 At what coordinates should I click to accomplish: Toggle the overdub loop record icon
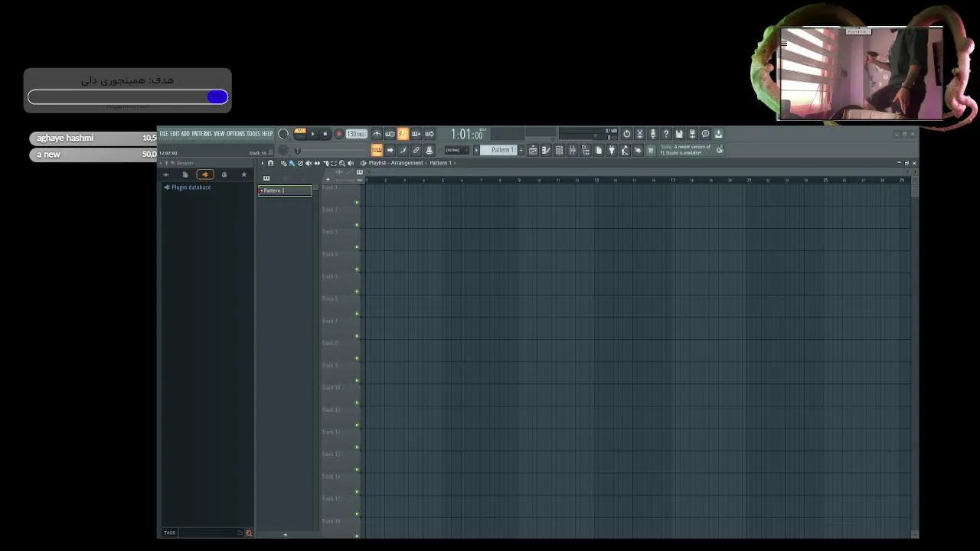click(416, 134)
